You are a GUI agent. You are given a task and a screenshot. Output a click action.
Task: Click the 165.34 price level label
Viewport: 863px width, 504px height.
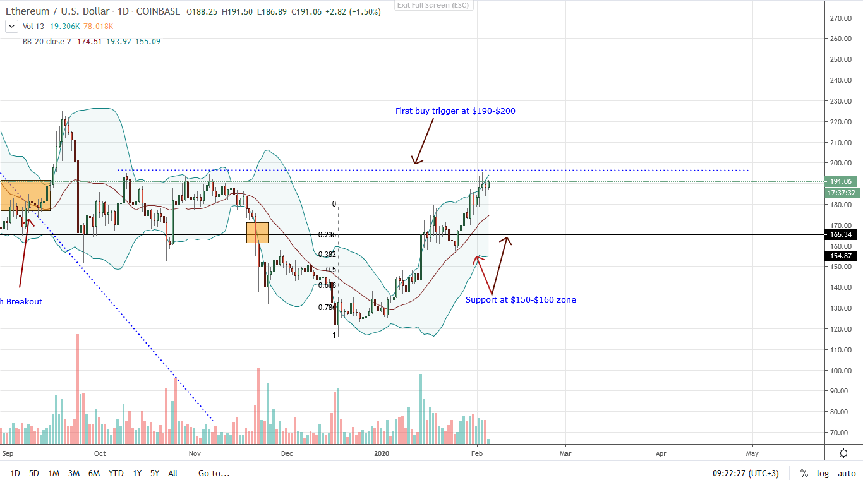[842, 234]
